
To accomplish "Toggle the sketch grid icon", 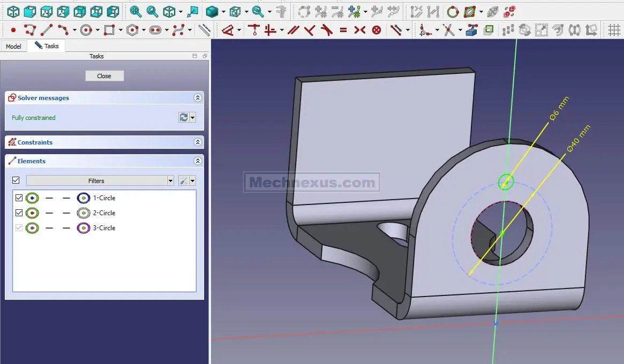I will (x=614, y=30).
